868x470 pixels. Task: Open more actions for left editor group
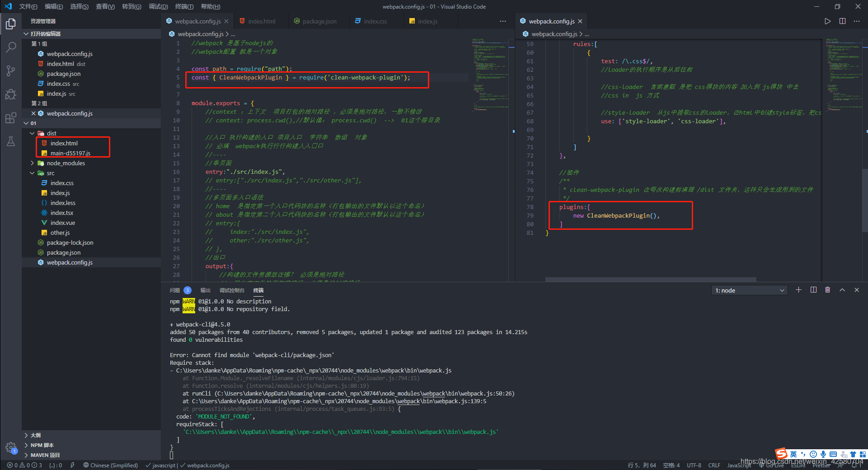pyautogui.click(x=503, y=21)
